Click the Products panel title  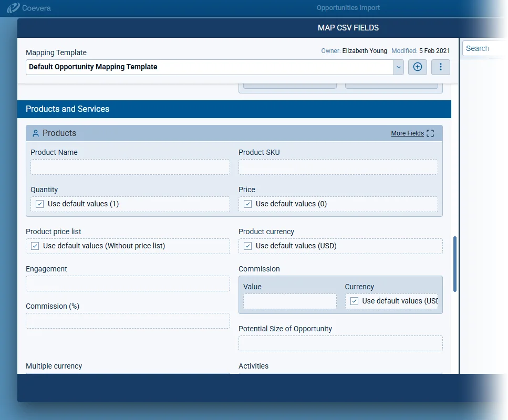pyautogui.click(x=59, y=133)
